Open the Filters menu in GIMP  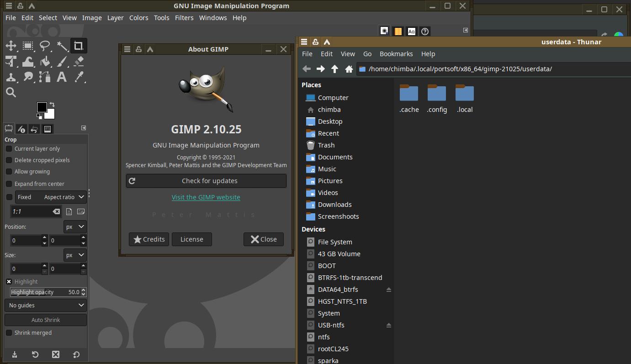184,18
